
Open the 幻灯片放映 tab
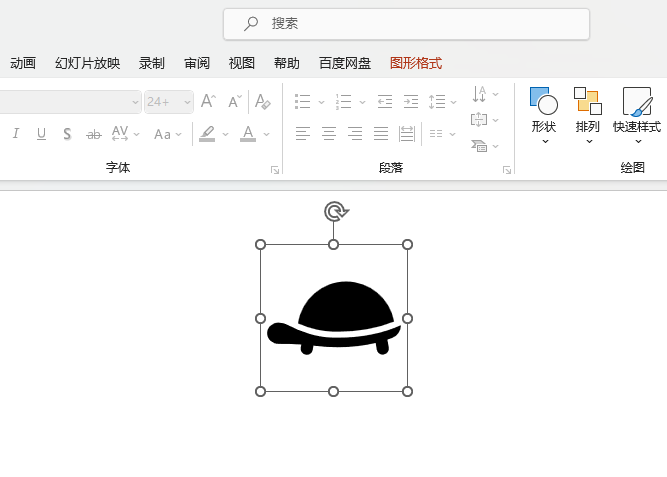(88, 63)
